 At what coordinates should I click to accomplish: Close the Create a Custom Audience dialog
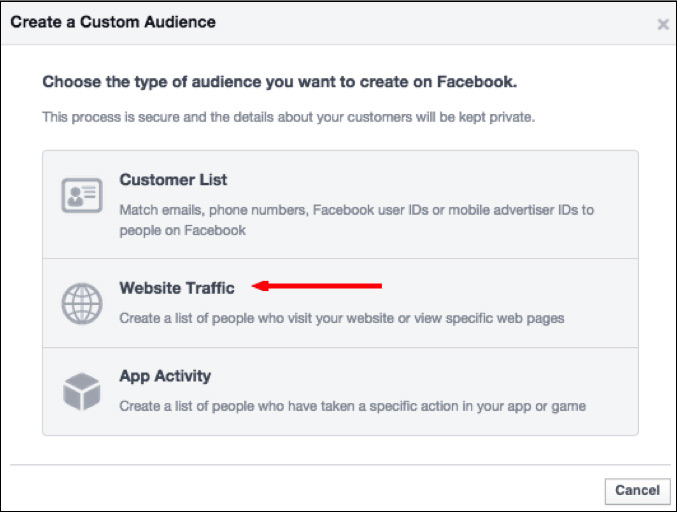click(x=663, y=24)
